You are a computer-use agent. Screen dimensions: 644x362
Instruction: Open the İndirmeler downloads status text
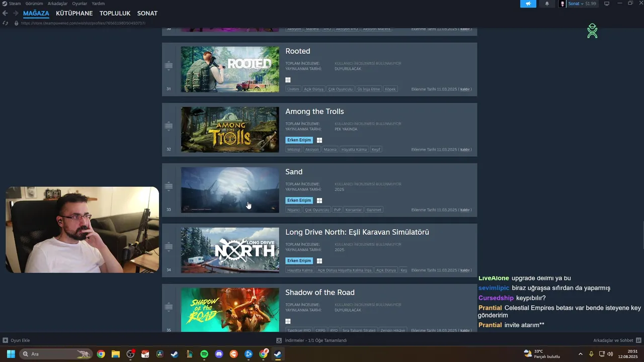pos(316,340)
